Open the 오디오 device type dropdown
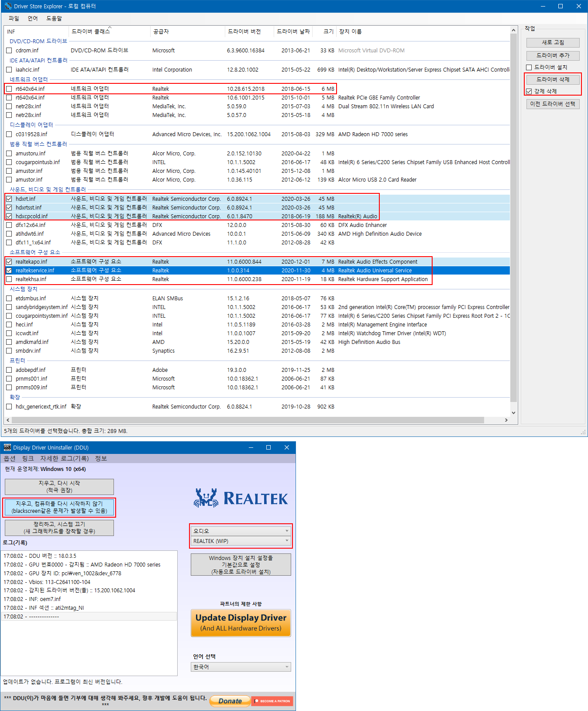 241,531
